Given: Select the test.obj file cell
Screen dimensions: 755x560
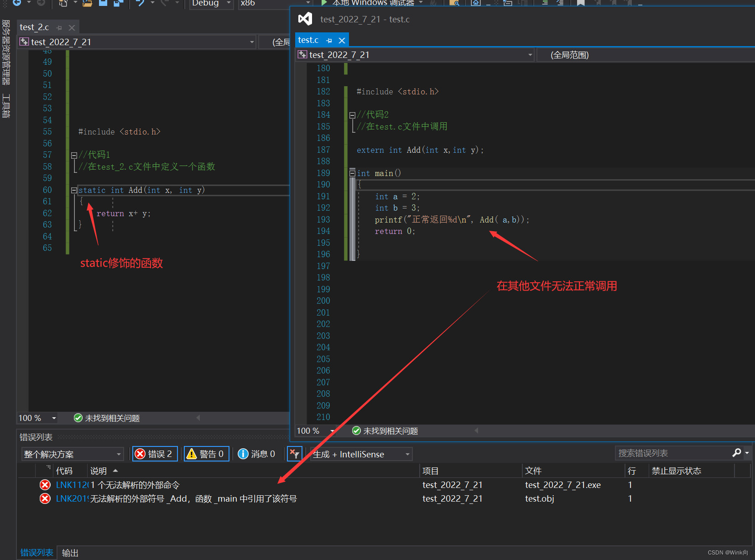Looking at the screenshot, I should [540, 498].
